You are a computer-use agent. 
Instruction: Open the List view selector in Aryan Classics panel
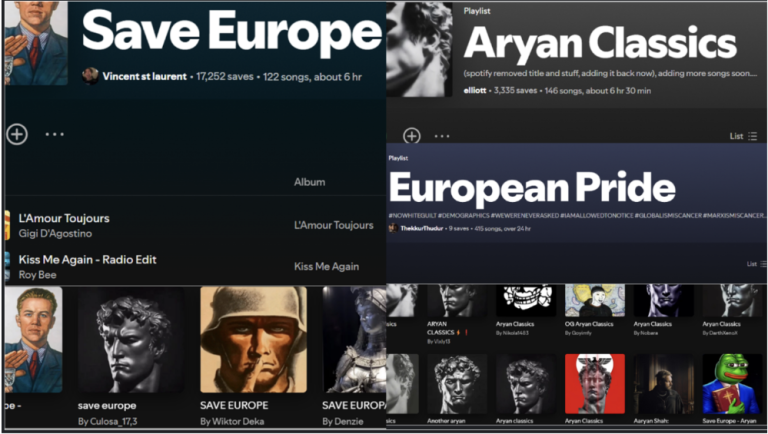743,136
